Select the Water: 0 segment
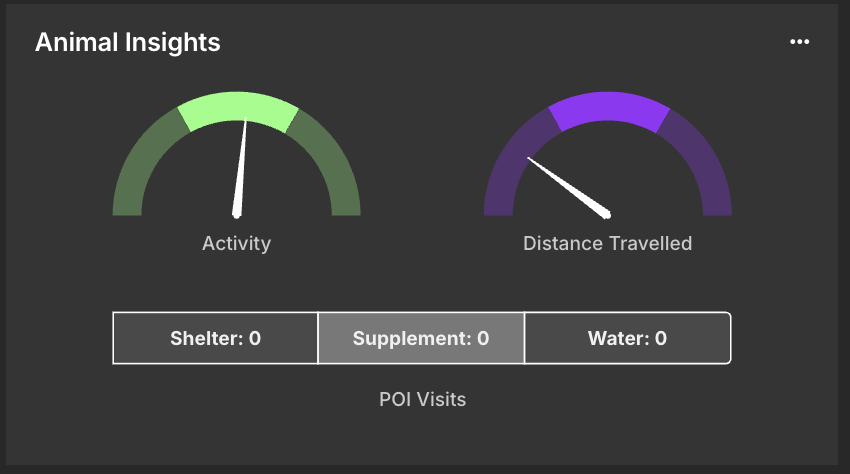850x474 pixels. click(x=627, y=338)
